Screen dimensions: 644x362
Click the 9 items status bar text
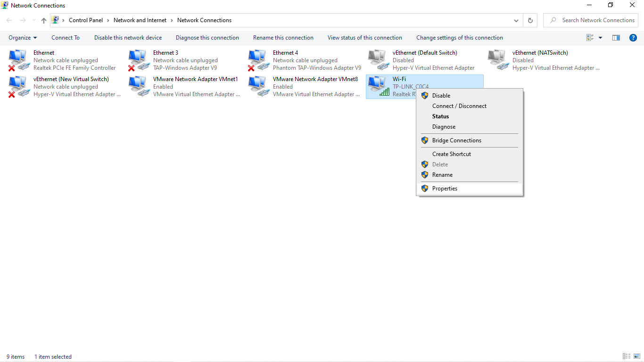pos(16,357)
